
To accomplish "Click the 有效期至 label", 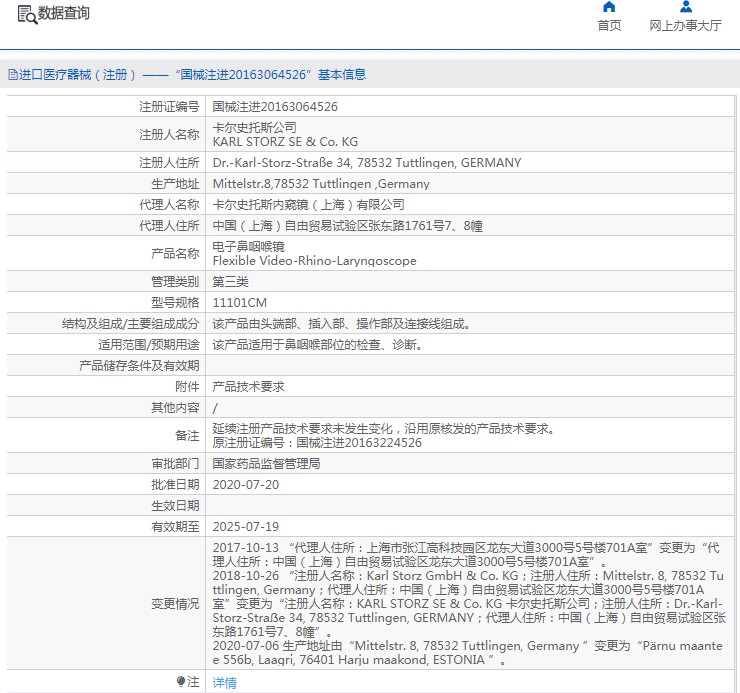I will click(x=175, y=527).
